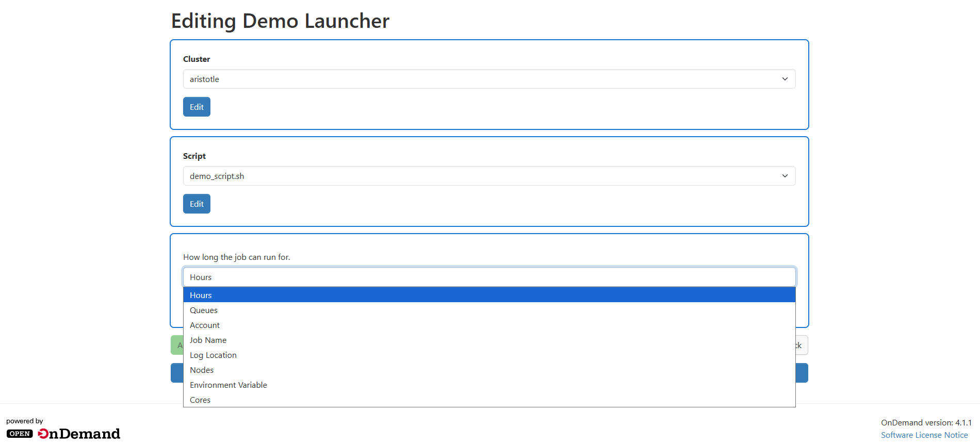Click the chevron on the Cluster dropdown
Viewport: 980px width, 444px height.
[785, 79]
